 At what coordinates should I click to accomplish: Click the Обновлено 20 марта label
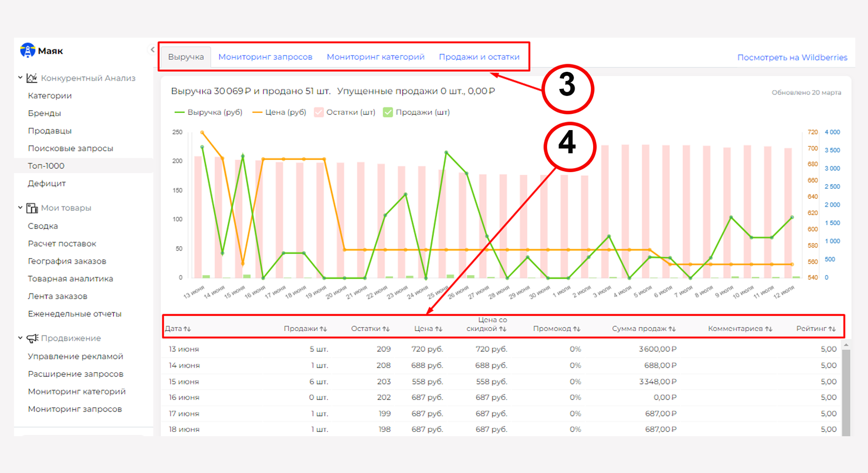806,93
